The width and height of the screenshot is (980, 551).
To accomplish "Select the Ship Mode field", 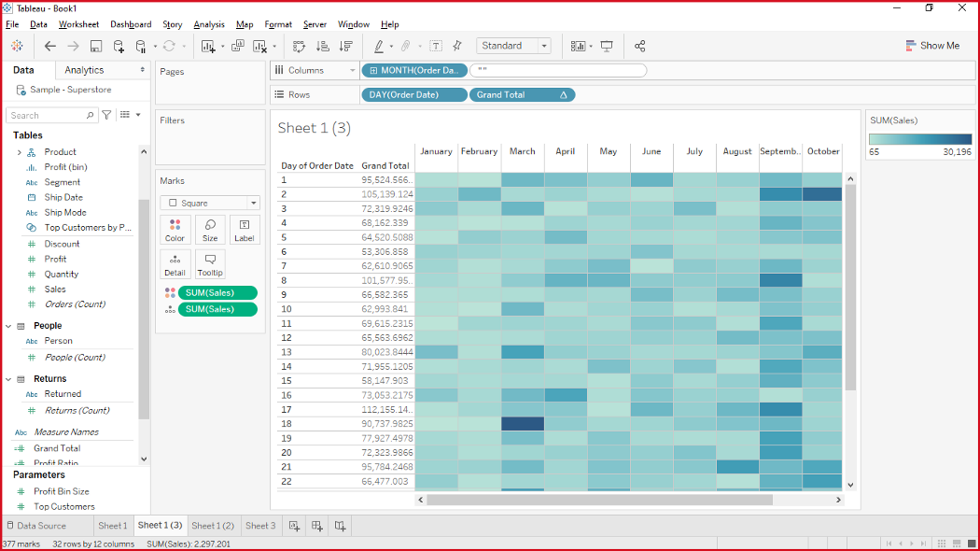I will (65, 213).
